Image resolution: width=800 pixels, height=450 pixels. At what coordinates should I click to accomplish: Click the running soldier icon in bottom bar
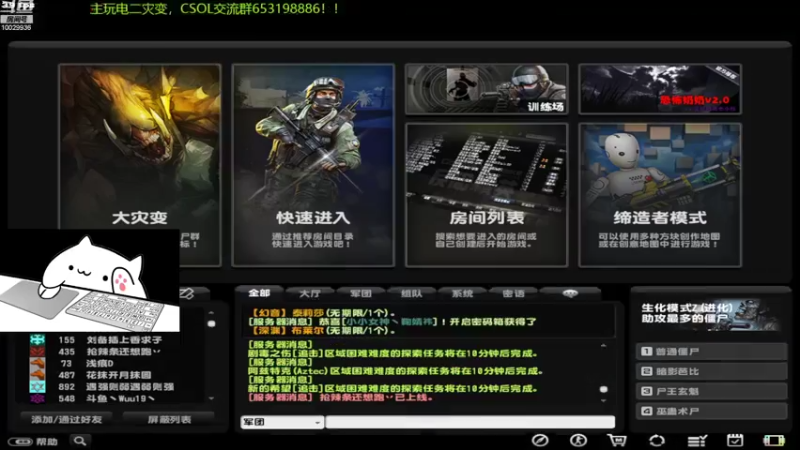(x=578, y=440)
